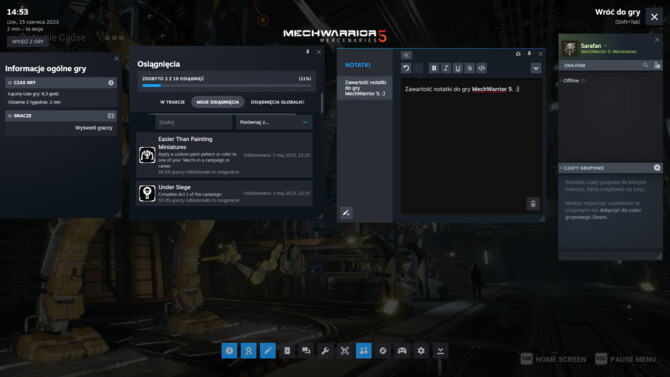670x377 pixels.
Task: Click the achievements progress bar
Action: click(x=226, y=85)
